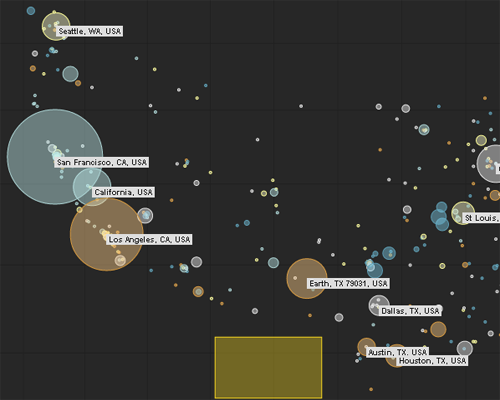The image size is (500, 400).
Task: Click the yellow Seattle bubble
Action: (56, 26)
